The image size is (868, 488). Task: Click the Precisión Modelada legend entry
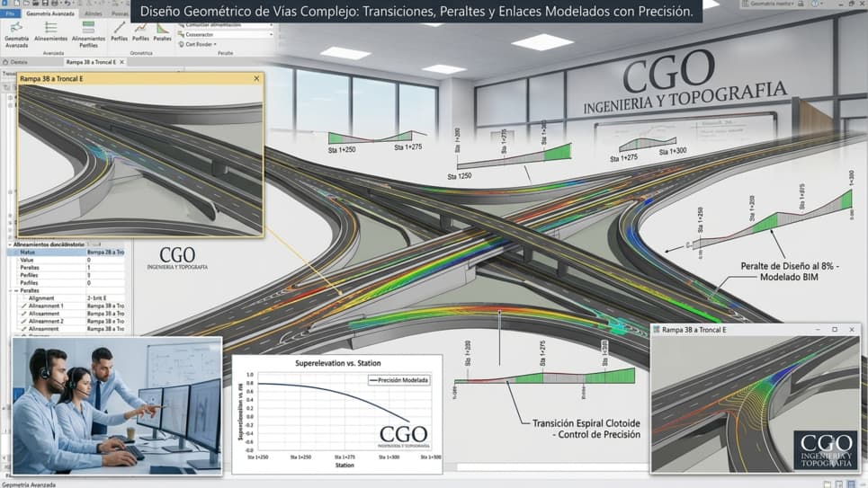[x=398, y=380]
